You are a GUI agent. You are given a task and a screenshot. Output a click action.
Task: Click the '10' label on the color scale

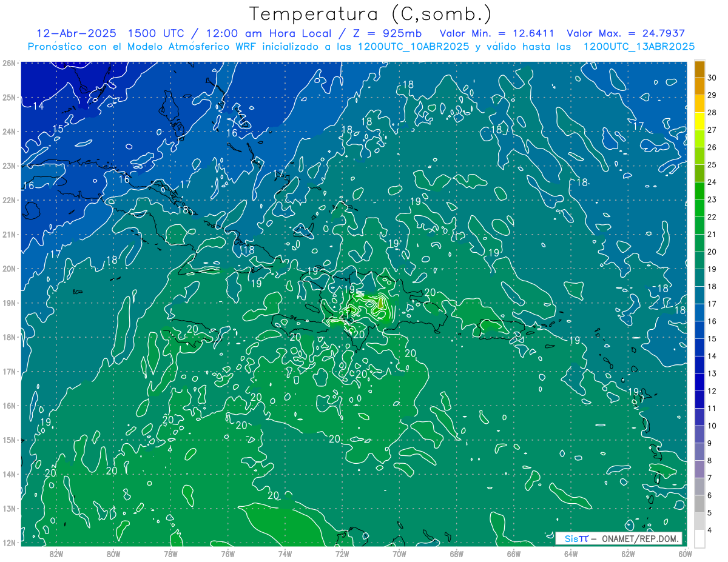coord(712,426)
